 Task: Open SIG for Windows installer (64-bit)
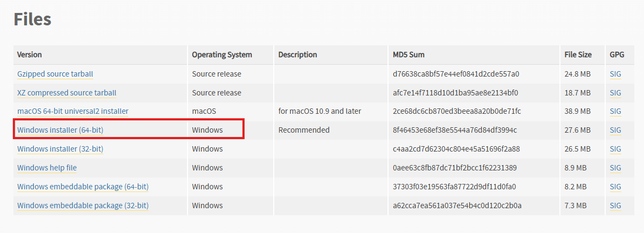click(615, 131)
